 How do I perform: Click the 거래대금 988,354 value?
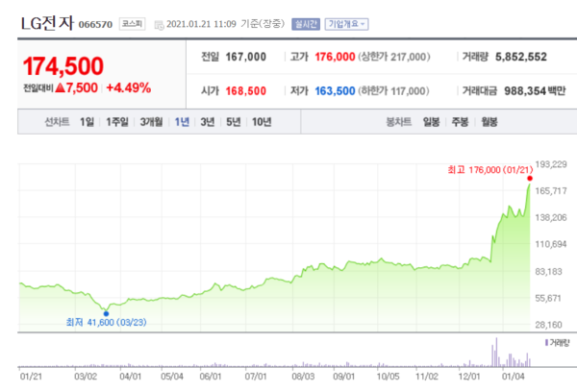tap(524, 91)
